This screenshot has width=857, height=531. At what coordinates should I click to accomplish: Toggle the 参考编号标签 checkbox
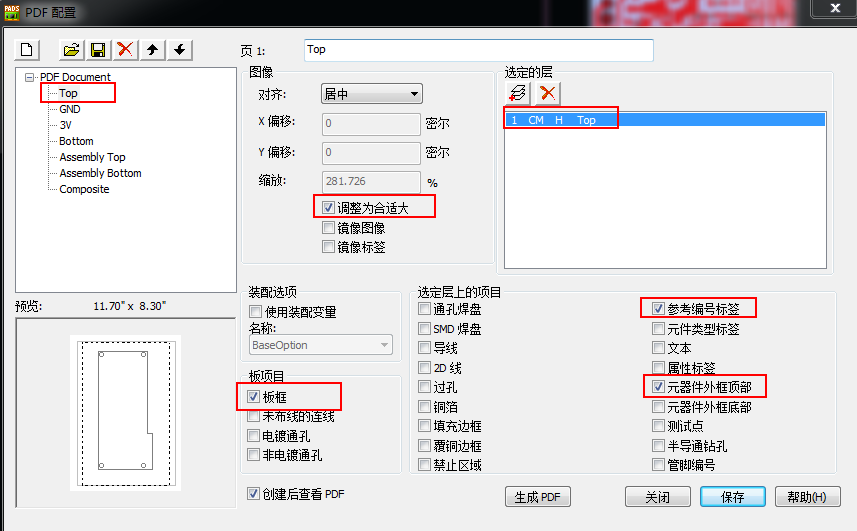pyautogui.click(x=658, y=309)
